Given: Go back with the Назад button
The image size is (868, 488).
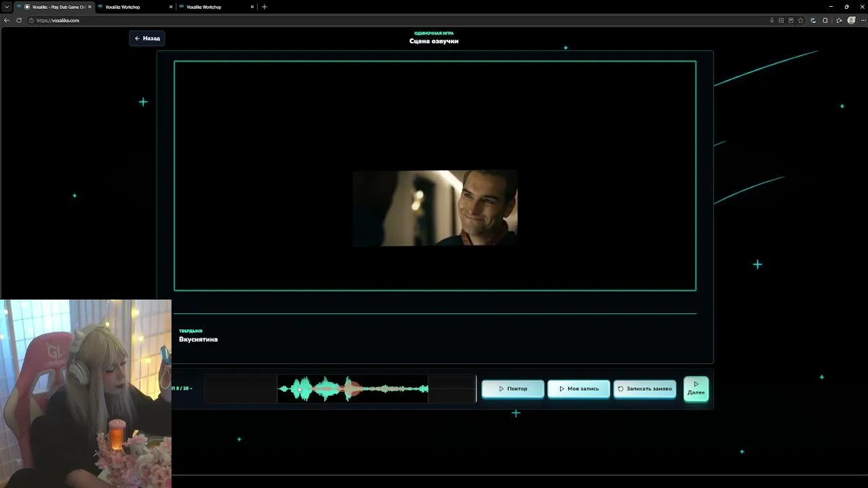Looking at the screenshot, I should (x=146, y=39).
